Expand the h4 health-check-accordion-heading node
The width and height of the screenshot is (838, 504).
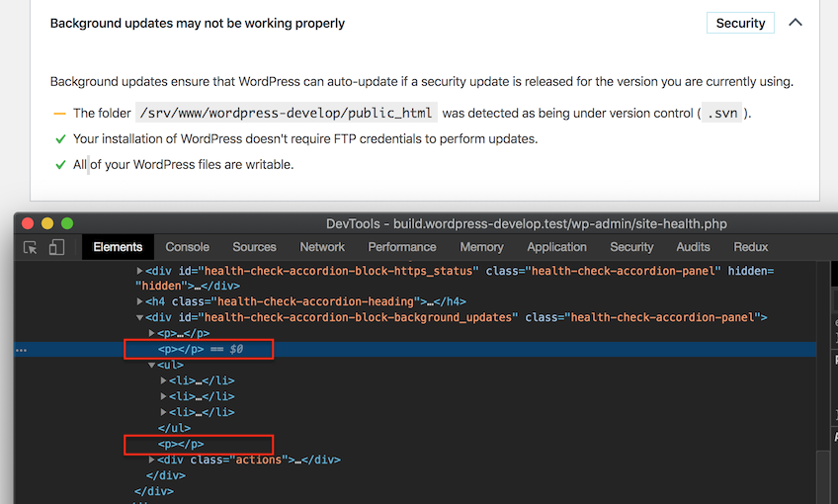(x=139, y=301)
